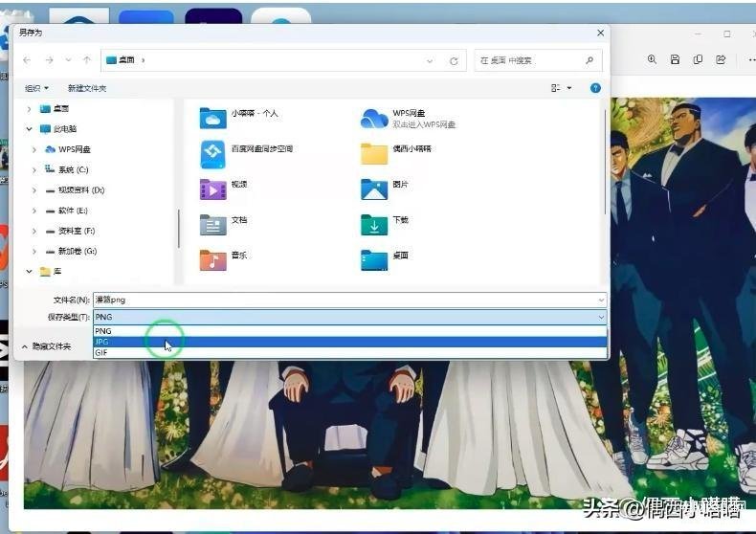This screenshot has height=534, width=756.
Task: Open the 组织 menu
Action: pyautogui.click(x=36, y=88)
